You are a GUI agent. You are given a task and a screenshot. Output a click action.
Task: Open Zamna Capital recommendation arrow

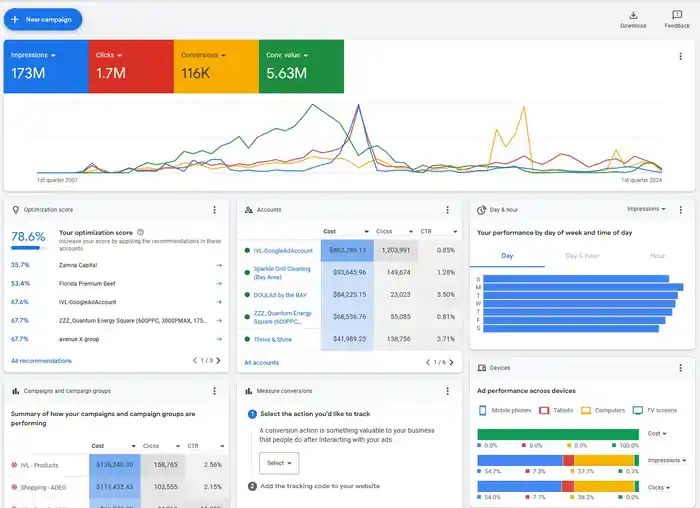point(219,265)
